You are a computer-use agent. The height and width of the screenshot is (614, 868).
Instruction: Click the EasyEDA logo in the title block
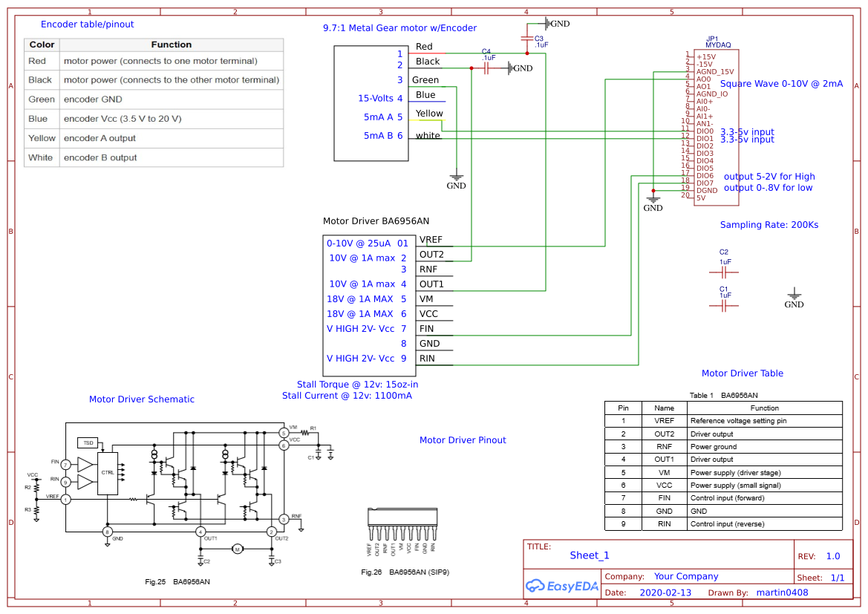pyautogui.click(x=561, y=586)
